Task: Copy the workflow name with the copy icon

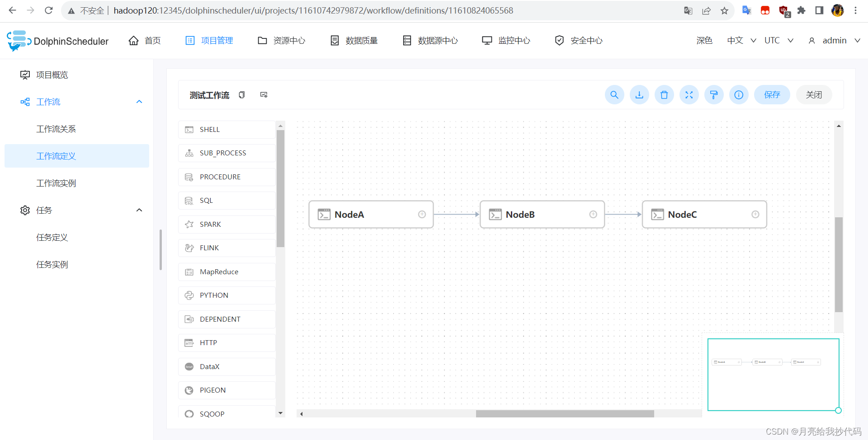Action: point(242,95)
